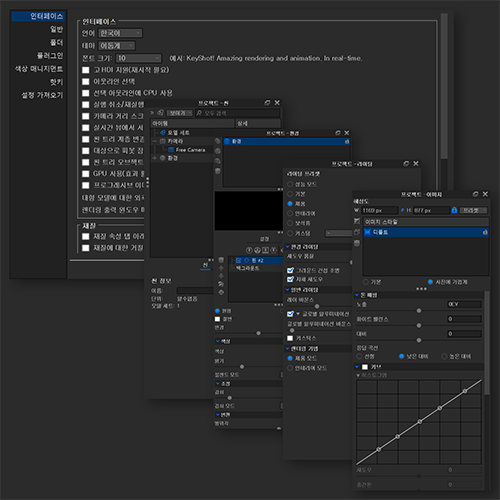Click the add-model icon in scene panel toolbar
The width and height of the screenshot is (500, 500).
160,113
